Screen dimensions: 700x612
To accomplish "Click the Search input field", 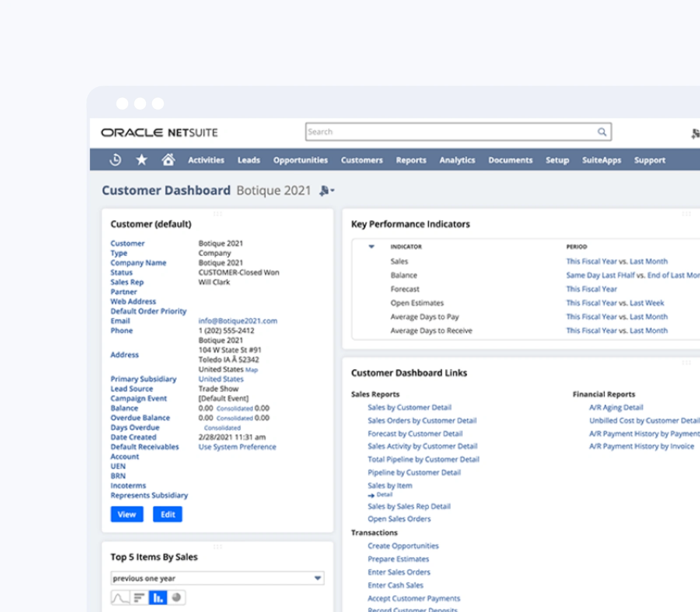I will (x=458, y=132).
